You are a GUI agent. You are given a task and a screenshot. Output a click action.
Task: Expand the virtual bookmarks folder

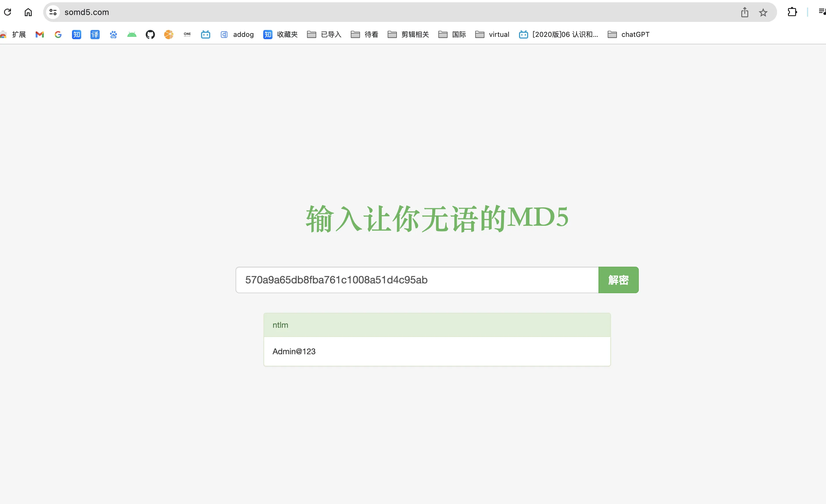492,34
